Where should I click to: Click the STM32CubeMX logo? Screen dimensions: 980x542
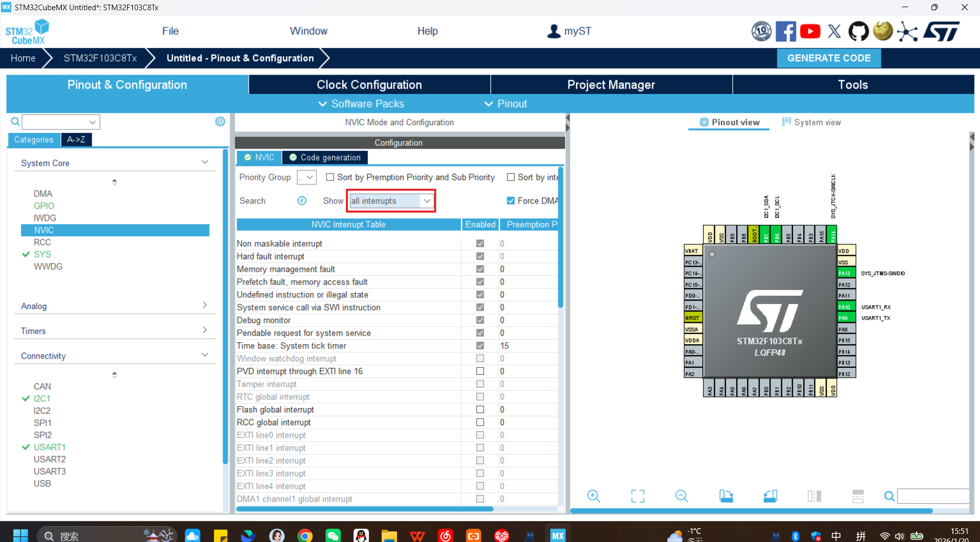point(28,32)
